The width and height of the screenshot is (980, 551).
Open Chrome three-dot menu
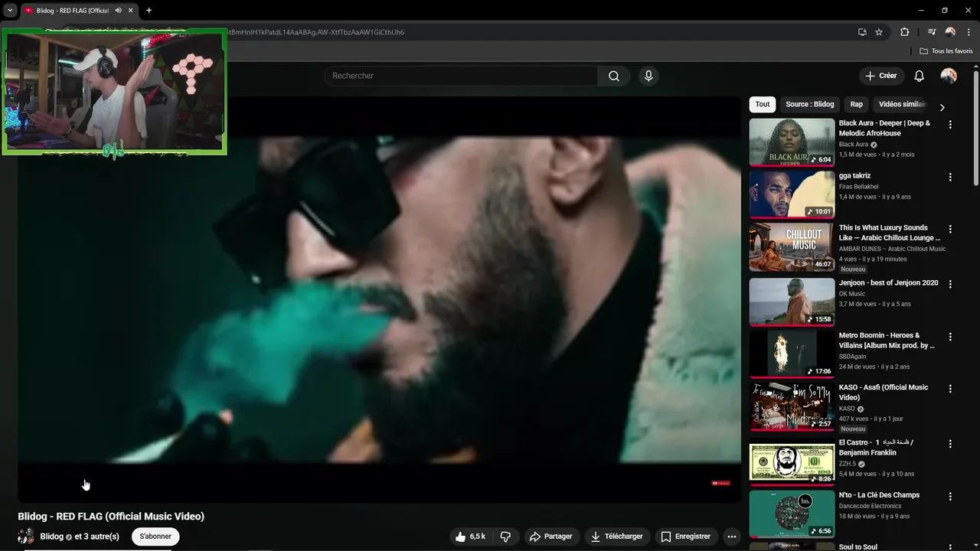(968, 32)
